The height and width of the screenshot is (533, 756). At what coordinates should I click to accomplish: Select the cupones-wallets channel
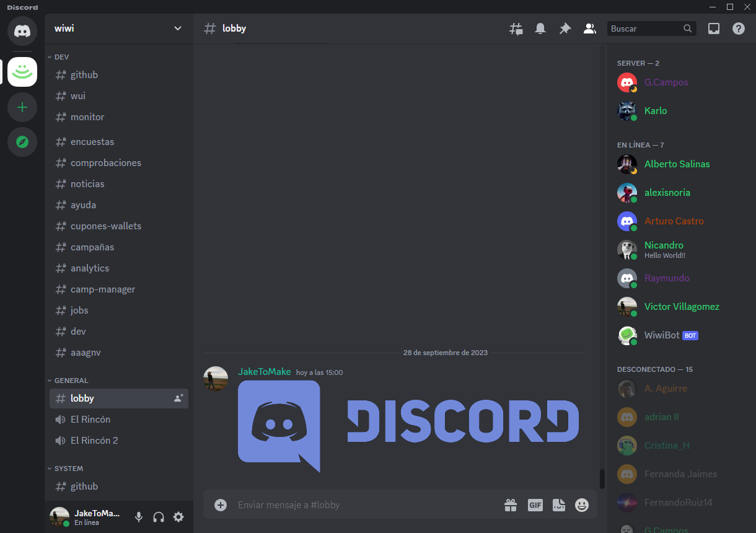tap(119, 226)
